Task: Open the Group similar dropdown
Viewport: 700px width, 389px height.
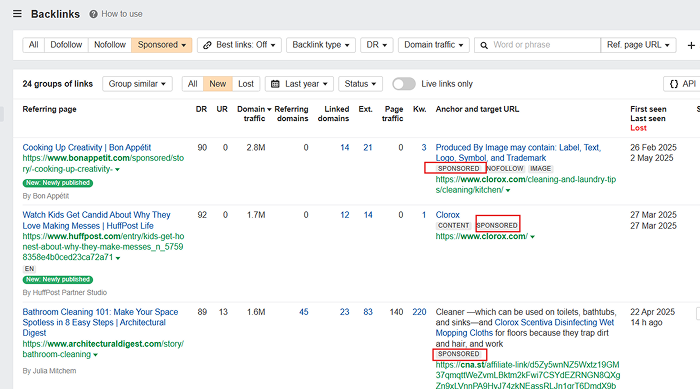Action: click(x=137, y=84)
